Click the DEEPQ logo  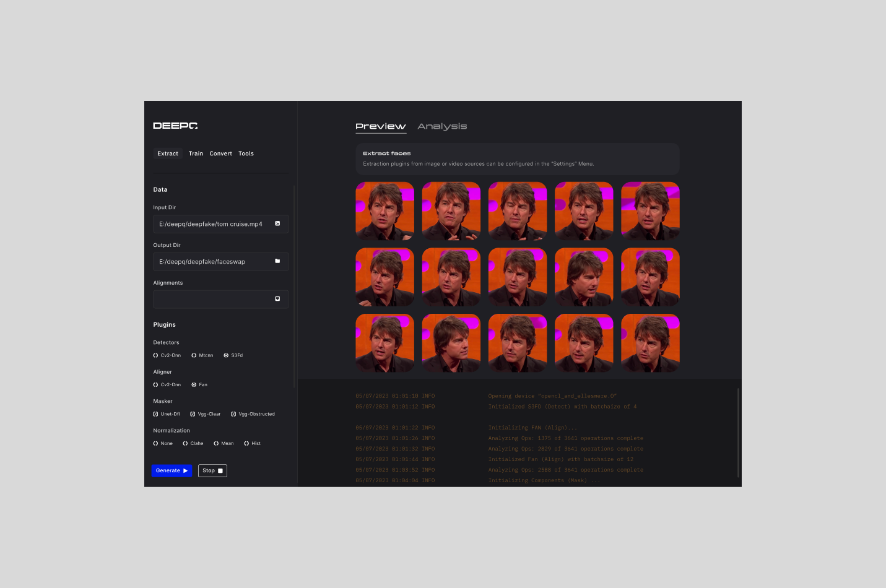(x=175, y=126)
